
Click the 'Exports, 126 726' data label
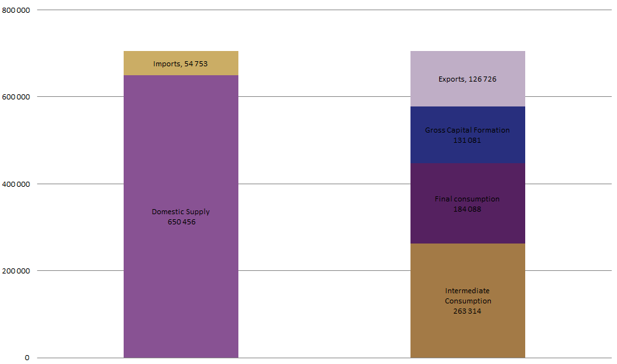pos(467,79)
